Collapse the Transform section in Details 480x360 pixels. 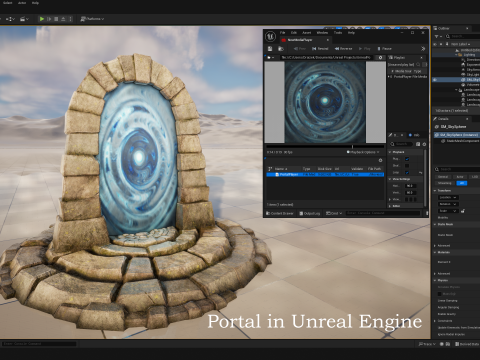pos(435,191)
